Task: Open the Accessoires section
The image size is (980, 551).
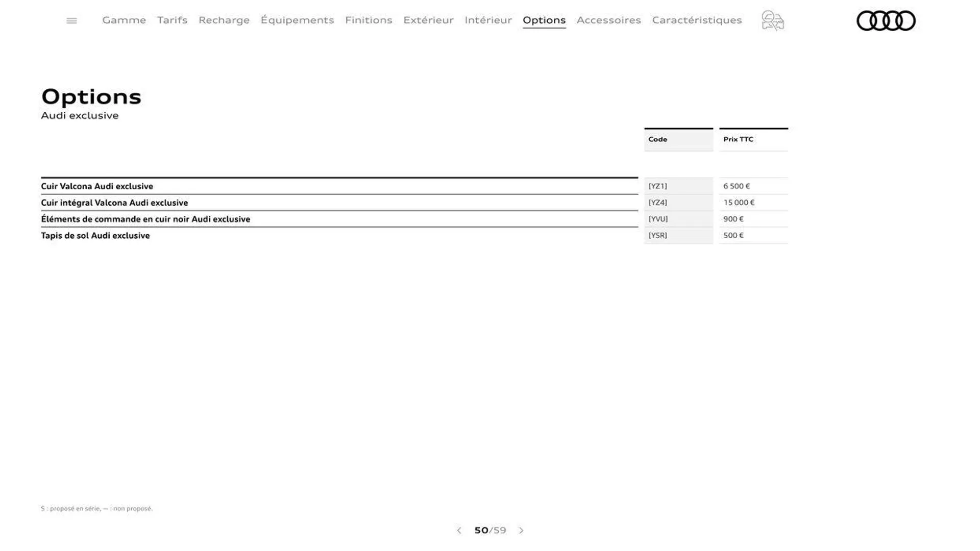Action: click(x=608, y=20)
